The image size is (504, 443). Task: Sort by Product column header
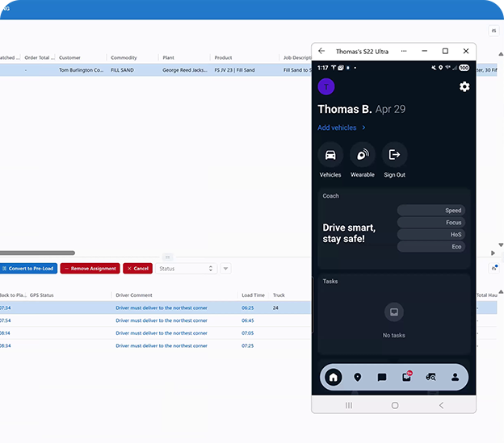point(223,58)
